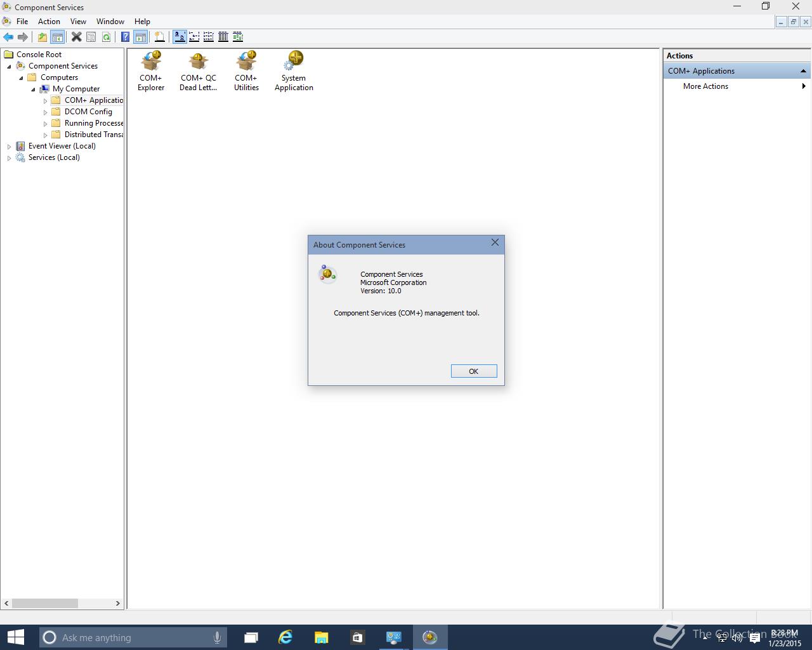This screenshot has width=812, height=650.
Task: Select the System Application icon
Action: [x=294, y=71]
